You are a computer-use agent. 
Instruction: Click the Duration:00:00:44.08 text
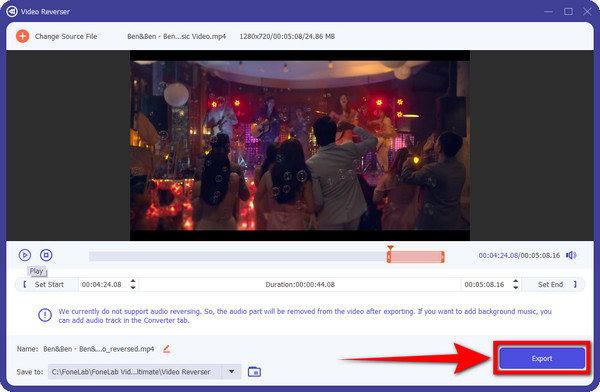point(300,284)
